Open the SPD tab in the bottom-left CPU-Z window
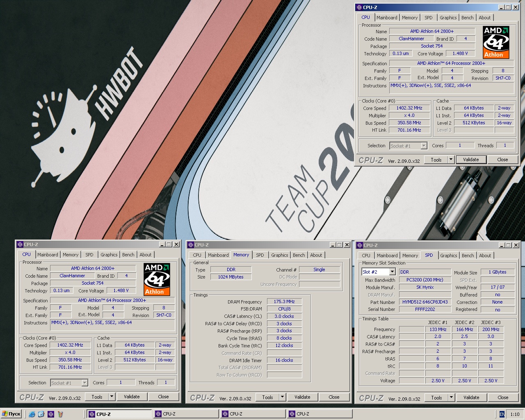This screenshot has height=420, width=525. (x=89, y=255)
